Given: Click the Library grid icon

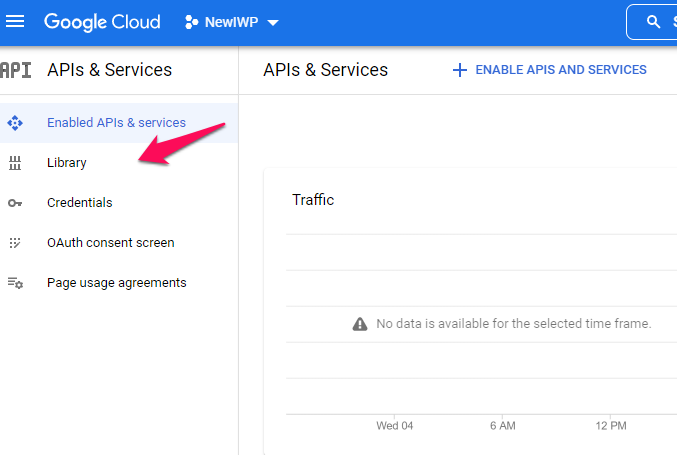Looking at the screenshot, I should (15, 163).
